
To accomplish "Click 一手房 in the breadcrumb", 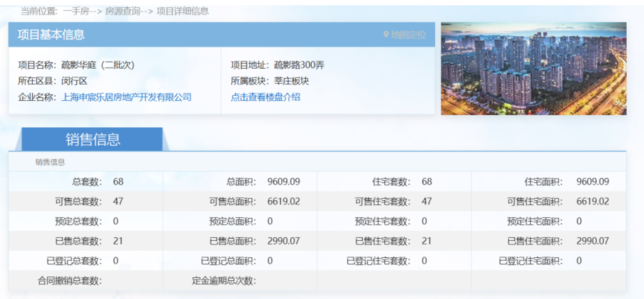I will pyautogui.click(x=76, y=11).
